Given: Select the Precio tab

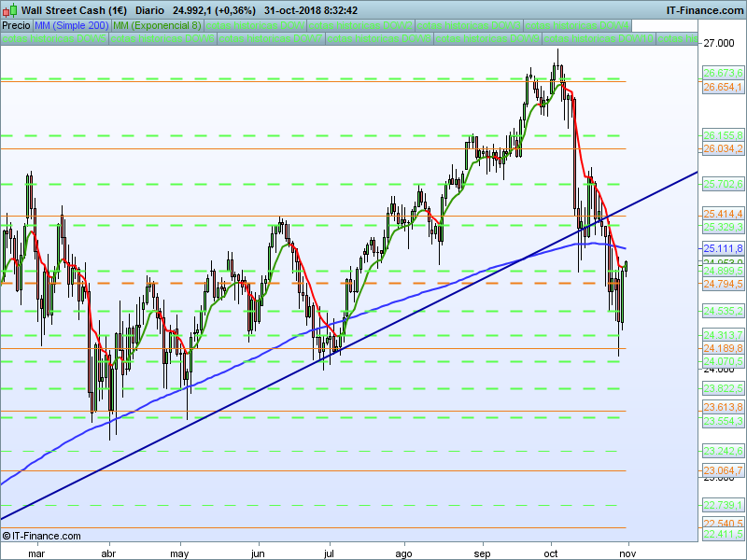Looking at the screenshot, I should (x=16, y=25).
